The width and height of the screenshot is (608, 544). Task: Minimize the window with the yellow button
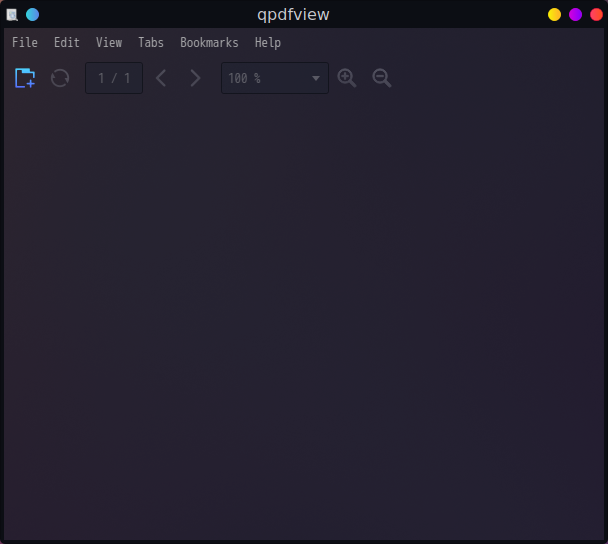click(554, 15)
